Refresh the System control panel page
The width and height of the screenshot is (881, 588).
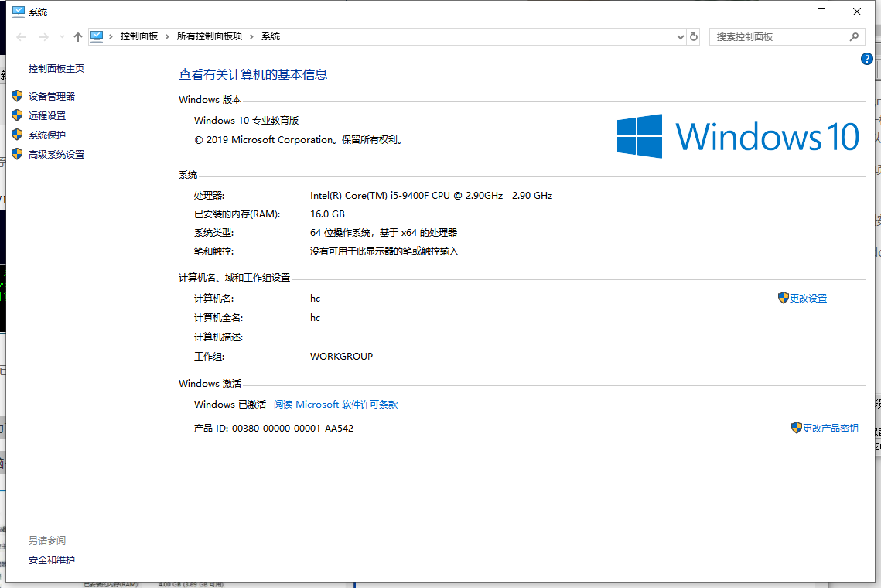coord(694,36)
